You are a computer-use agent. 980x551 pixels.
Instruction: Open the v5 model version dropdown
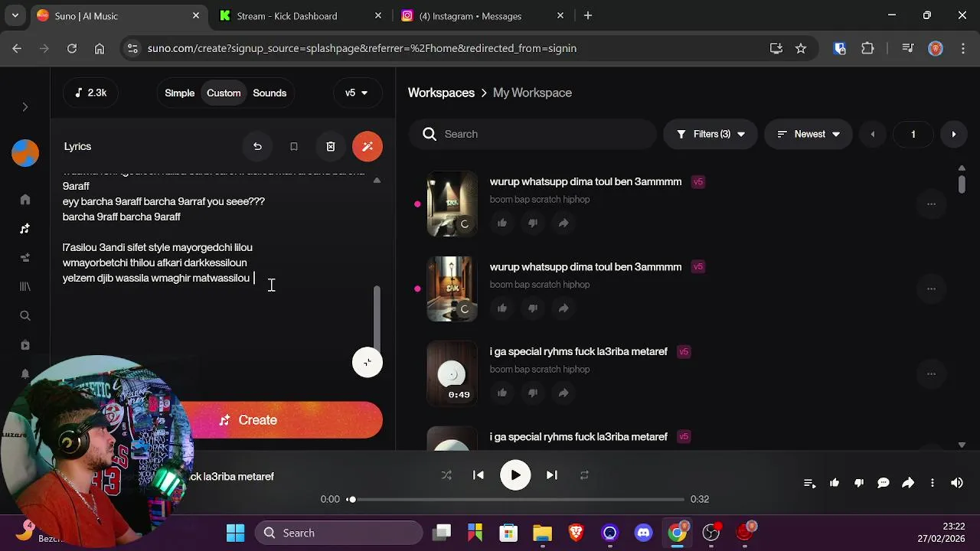357,93
